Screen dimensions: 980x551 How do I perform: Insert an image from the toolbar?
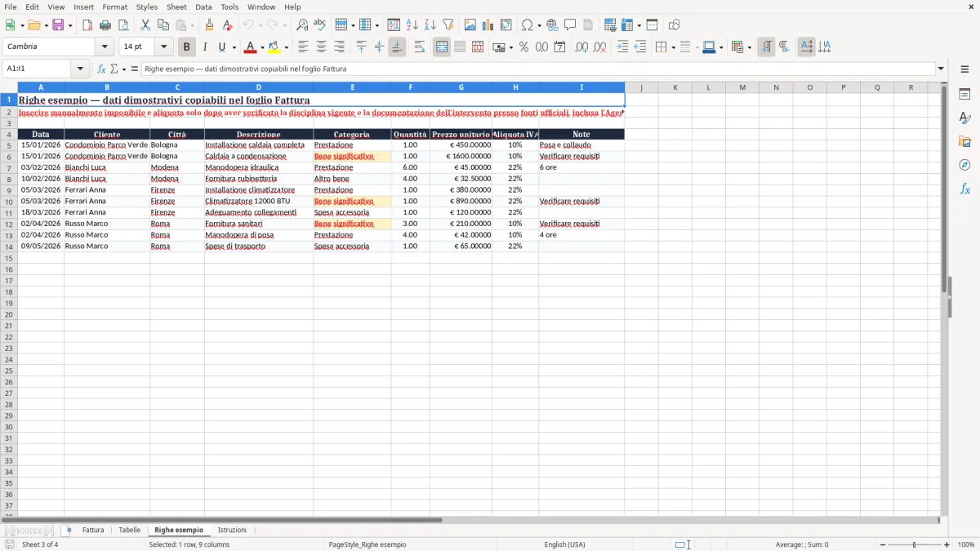coord(470,25)
